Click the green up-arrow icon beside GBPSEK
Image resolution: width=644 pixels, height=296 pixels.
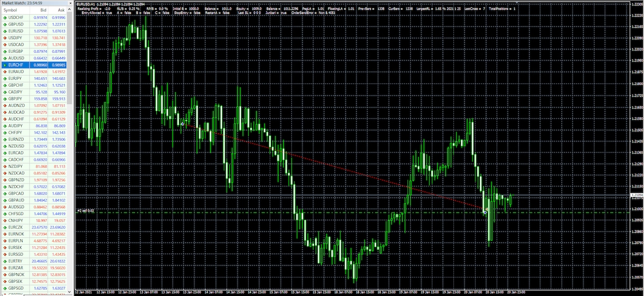coord(5,282)
